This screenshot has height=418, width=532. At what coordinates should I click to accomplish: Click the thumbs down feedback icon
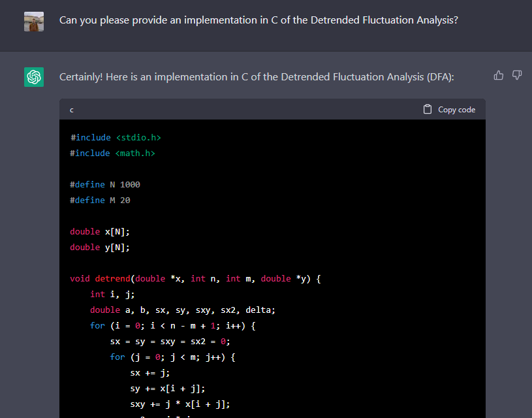click(x=517, y=75)
